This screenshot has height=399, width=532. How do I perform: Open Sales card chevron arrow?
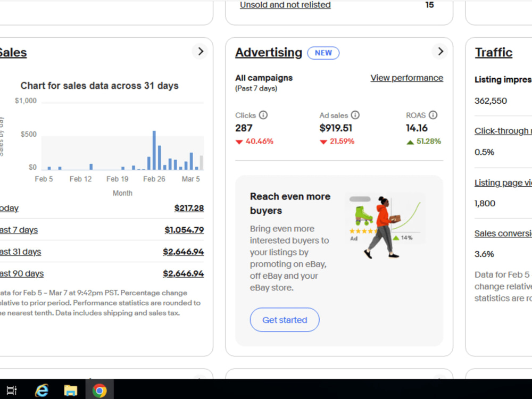click(201, 52)
